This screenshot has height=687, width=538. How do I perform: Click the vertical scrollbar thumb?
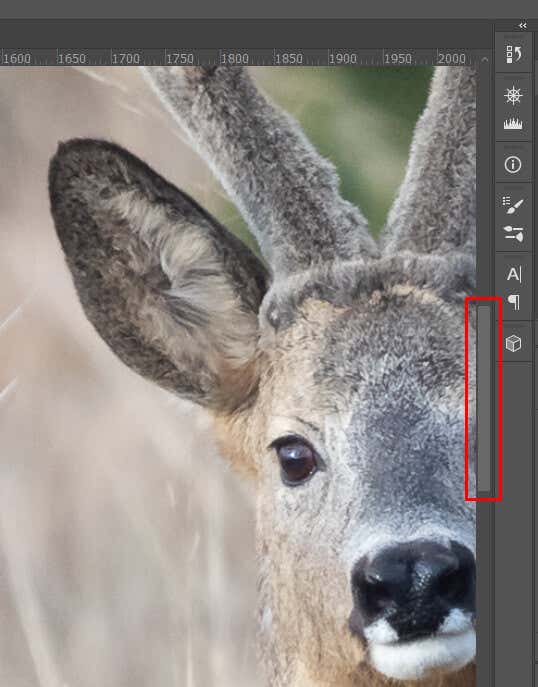click(x=484, y=398)
